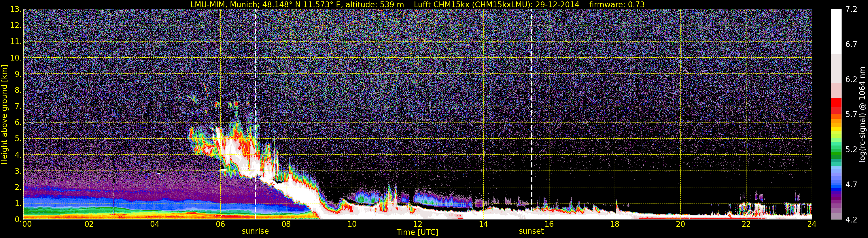Click the '08' tick label on the time axis
The height and width of the screenshot is (238, 868).
[x=286, y=224]
